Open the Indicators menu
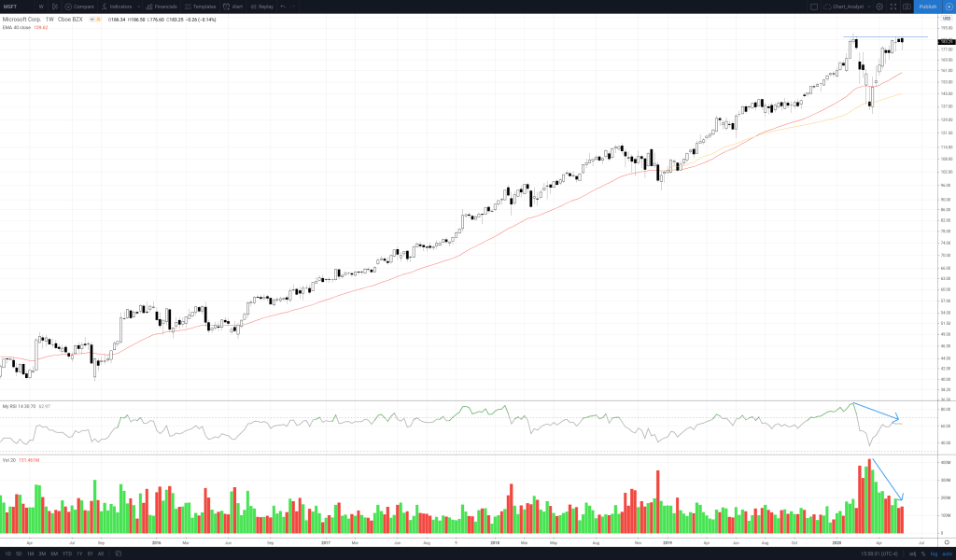956x560 pixels. 117,7
